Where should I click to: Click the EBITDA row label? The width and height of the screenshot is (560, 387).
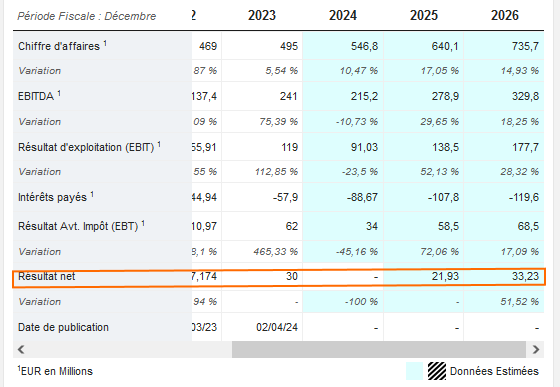pyautogui.click(x=36, y=96)
